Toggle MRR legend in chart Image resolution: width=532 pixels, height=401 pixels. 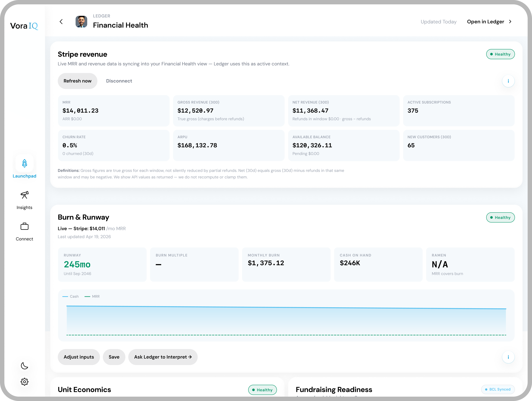92,296
